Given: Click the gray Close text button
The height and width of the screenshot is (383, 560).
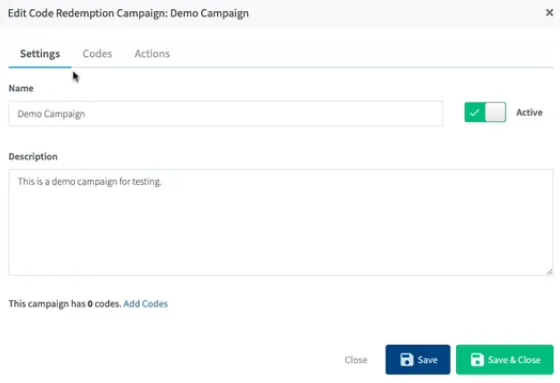Looking at the screenshot, I should pos(356,360).
